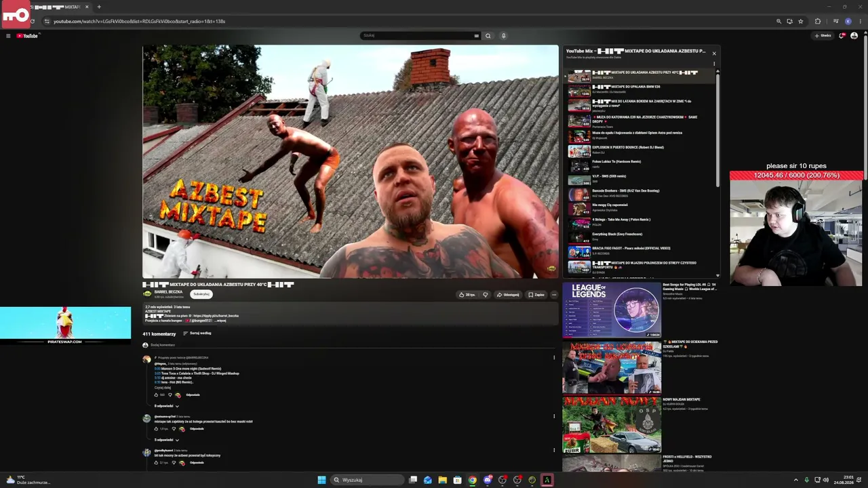Like the 'bit tak mocny' comment

tap(157, 463)
